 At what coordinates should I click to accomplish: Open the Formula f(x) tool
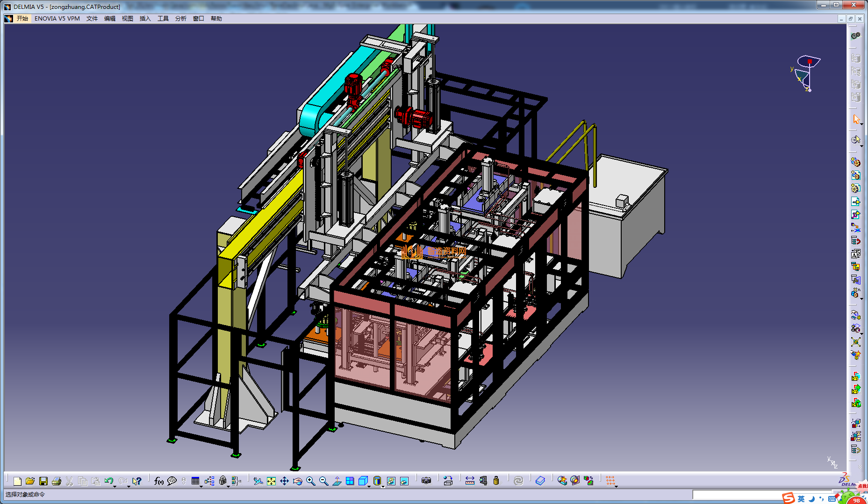click(159, 481)
